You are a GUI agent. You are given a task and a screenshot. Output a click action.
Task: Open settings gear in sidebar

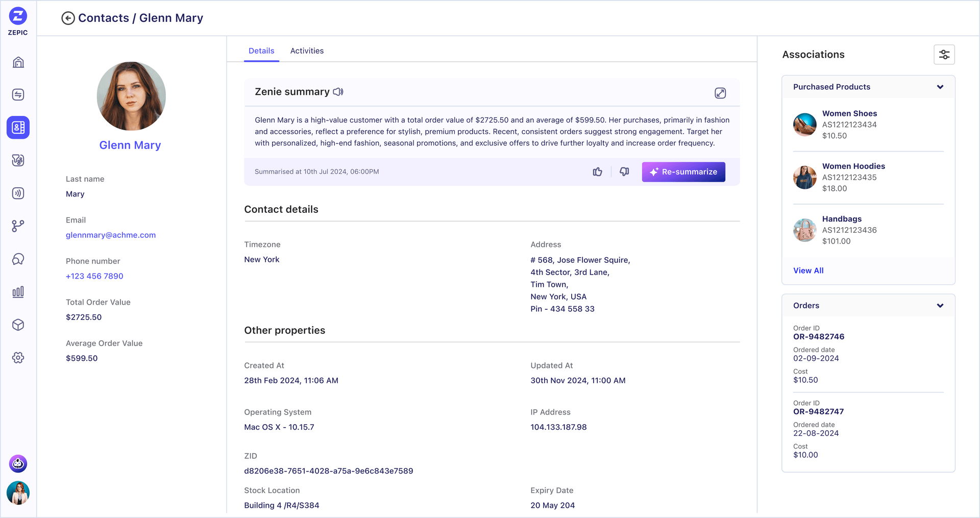pos(18,358)
